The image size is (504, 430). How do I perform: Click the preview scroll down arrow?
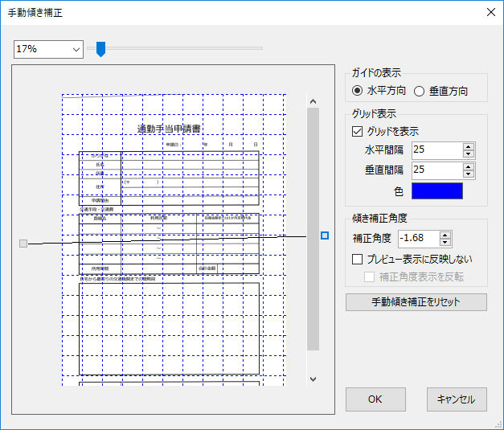click(x=313, y=379)
